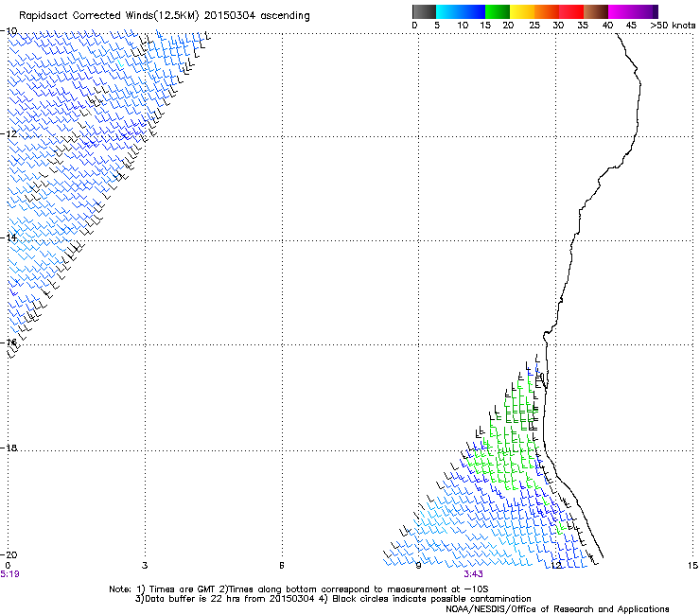Click the brown 35-40 knots legend segment
The height and width of the screenshot is (615, 700).
pos(596,11)
